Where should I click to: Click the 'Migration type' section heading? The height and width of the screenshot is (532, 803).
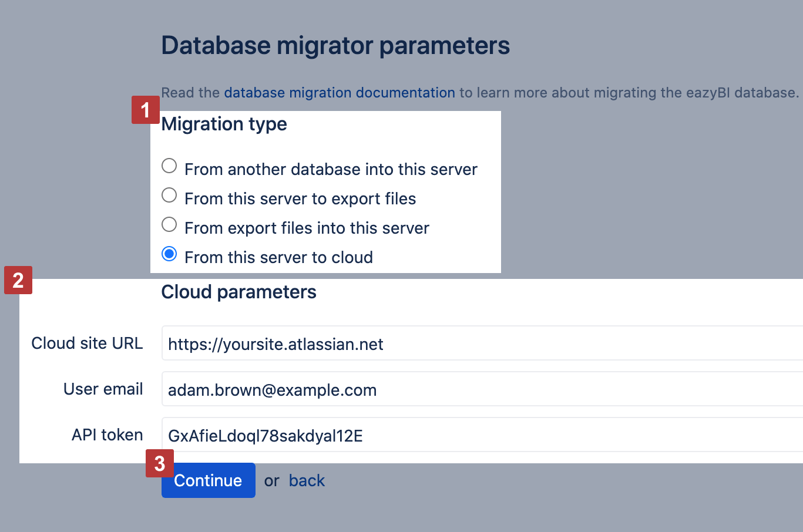pos(224,124)
